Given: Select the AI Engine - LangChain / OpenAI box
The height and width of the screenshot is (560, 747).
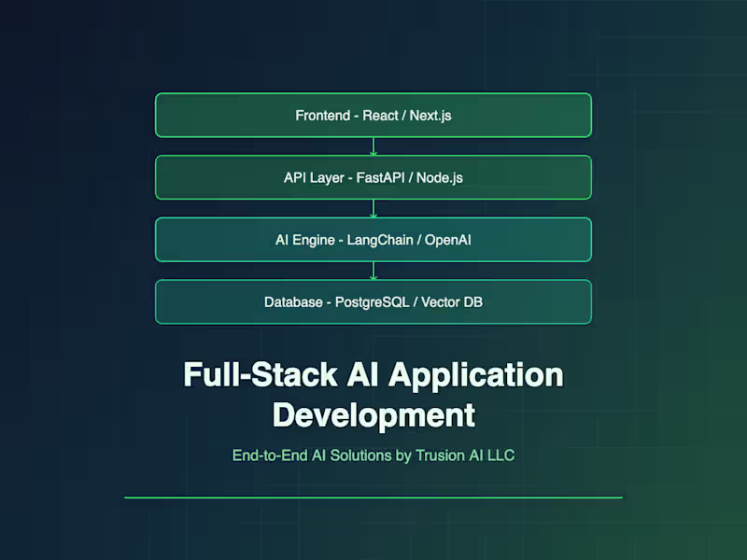Looking at the screenshot, I should coord(373,239).
